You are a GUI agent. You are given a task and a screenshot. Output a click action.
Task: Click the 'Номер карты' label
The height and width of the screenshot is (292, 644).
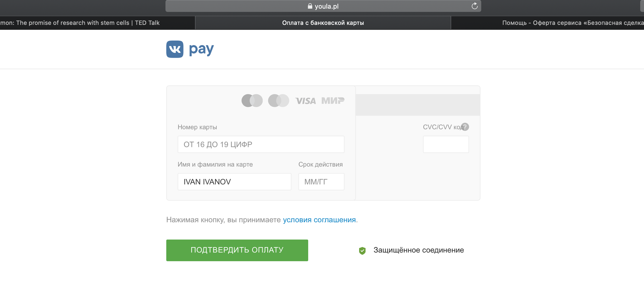[x=197, y=127]
